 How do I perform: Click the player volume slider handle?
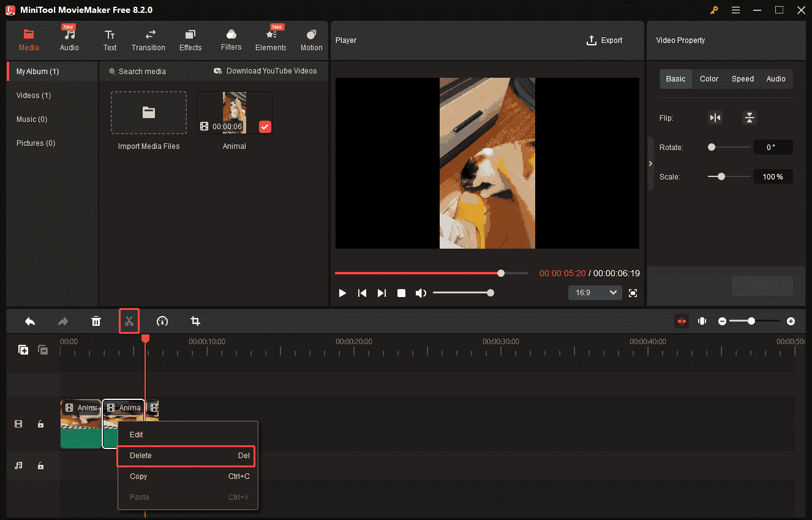(491, 293)
